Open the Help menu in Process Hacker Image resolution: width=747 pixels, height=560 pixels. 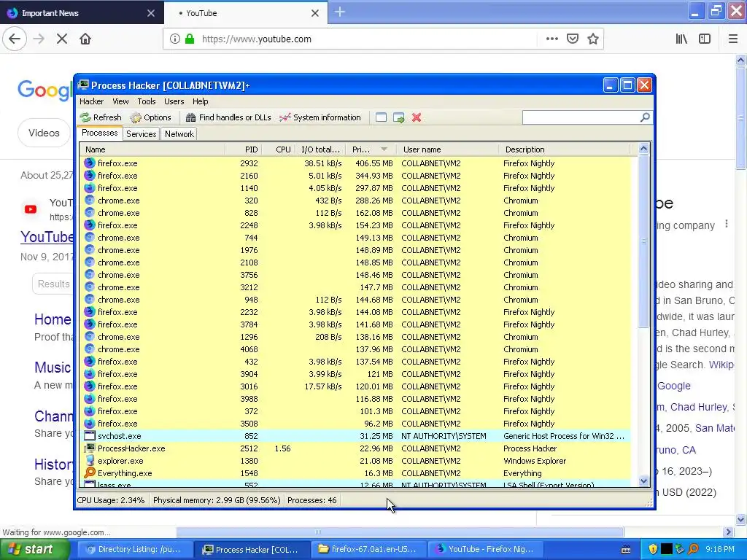coord(200,101)
